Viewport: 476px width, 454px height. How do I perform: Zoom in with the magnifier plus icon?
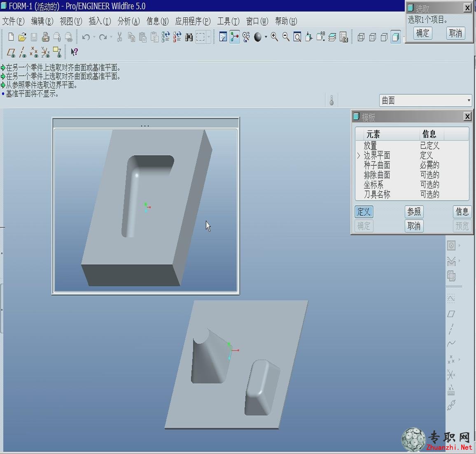(x=274, y=37)
